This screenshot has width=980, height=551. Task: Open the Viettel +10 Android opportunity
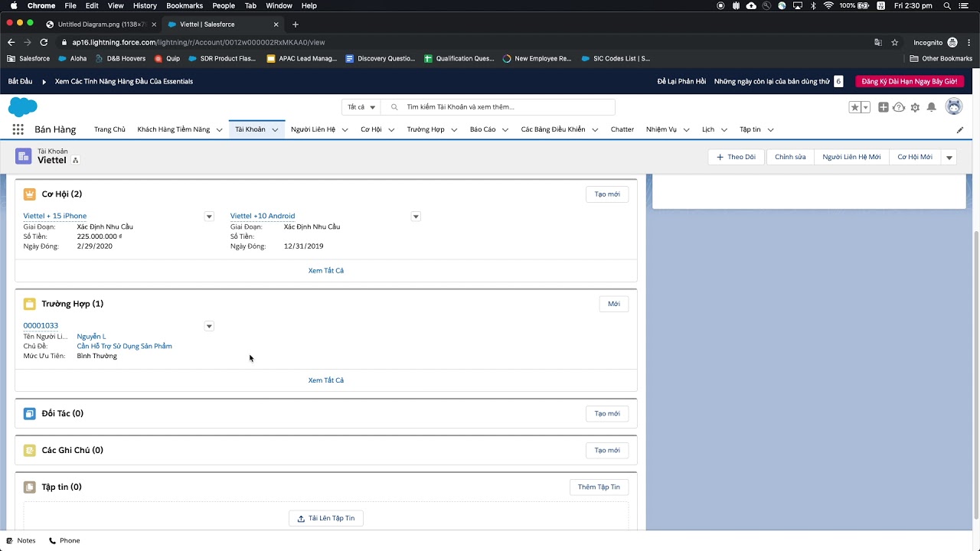263,216
